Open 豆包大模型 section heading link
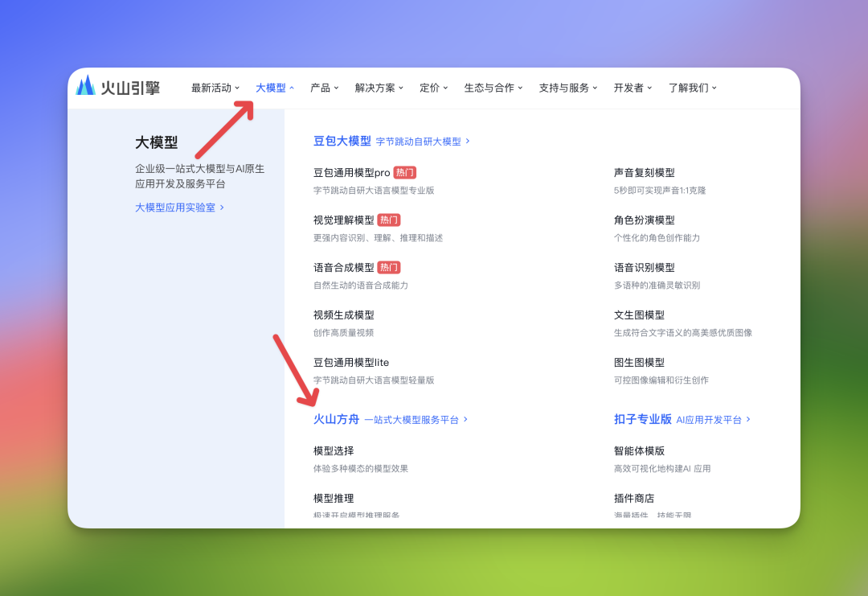 point(342,141)
